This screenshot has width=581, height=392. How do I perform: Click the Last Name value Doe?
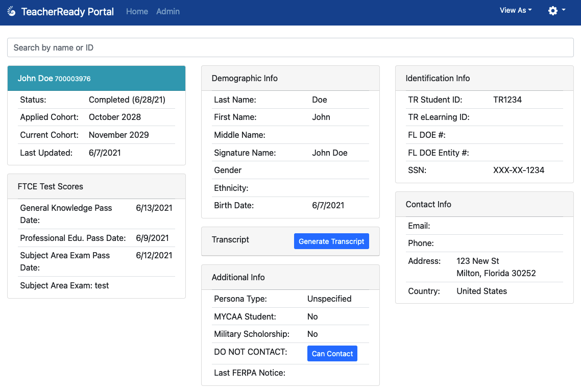(x=320, y=100)
